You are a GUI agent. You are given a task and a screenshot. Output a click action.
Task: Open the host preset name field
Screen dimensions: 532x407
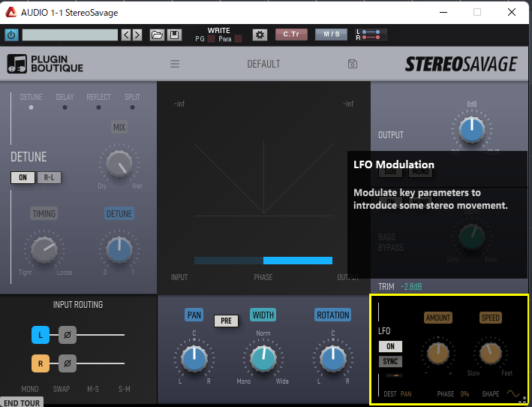(x=70, y=35)
